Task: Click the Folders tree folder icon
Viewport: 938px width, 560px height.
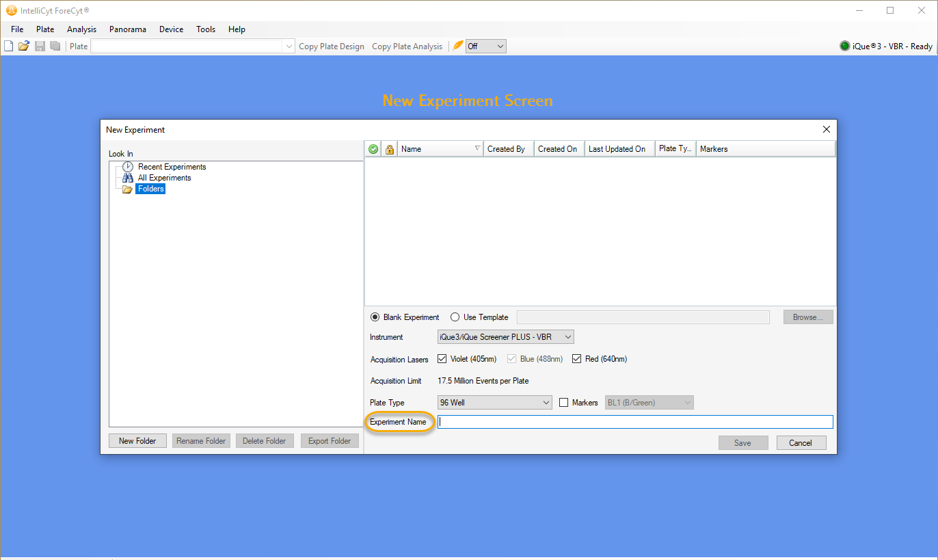Action: pyautogui.click(x=127, y=189)
